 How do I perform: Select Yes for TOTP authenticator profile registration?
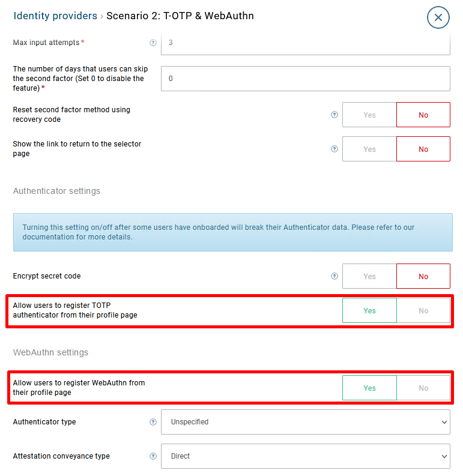[369, 310]
